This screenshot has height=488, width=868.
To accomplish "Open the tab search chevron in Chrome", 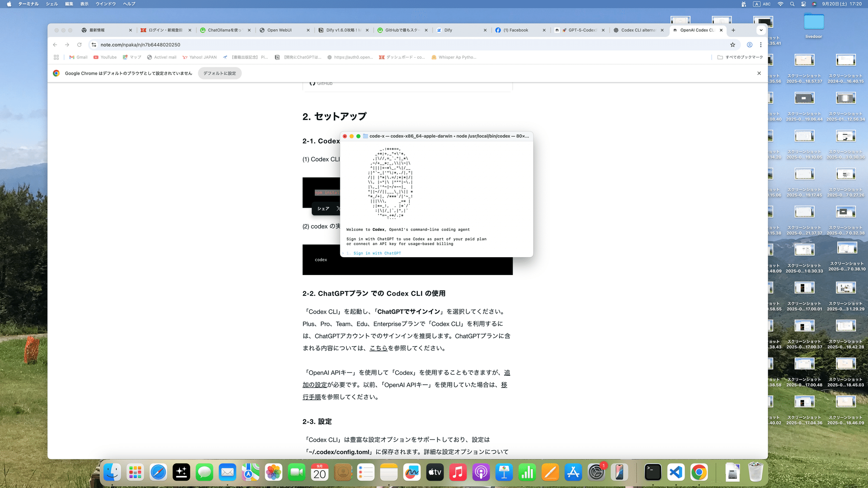I will click(x=761, y=30).
